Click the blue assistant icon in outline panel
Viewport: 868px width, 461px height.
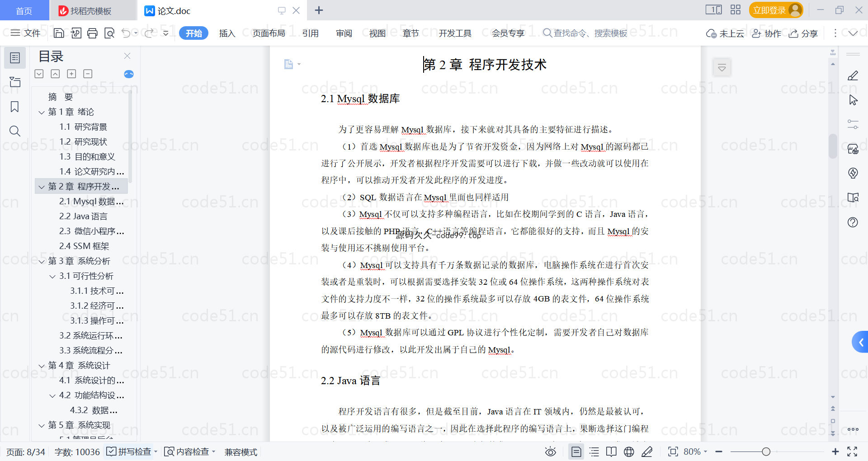(x=129, y=74)
